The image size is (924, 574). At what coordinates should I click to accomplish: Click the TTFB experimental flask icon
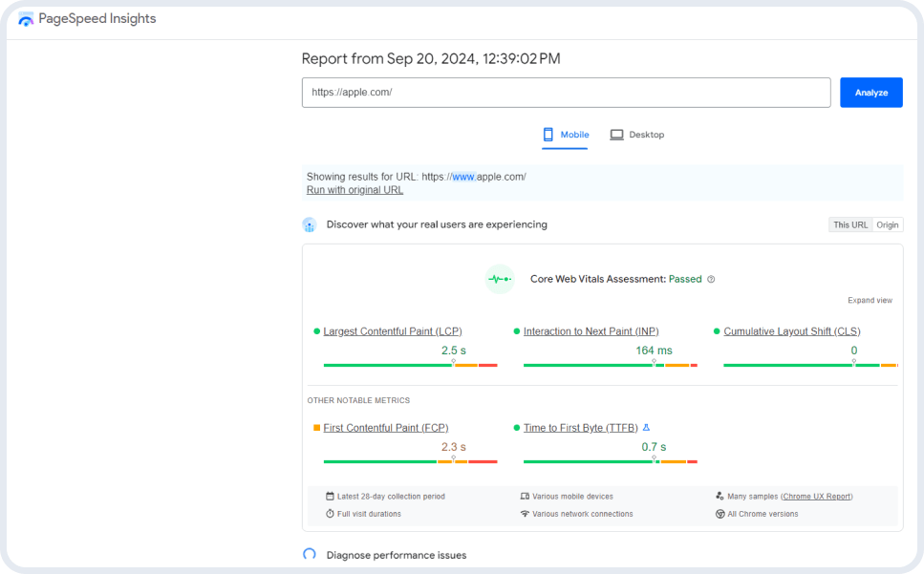647,428
